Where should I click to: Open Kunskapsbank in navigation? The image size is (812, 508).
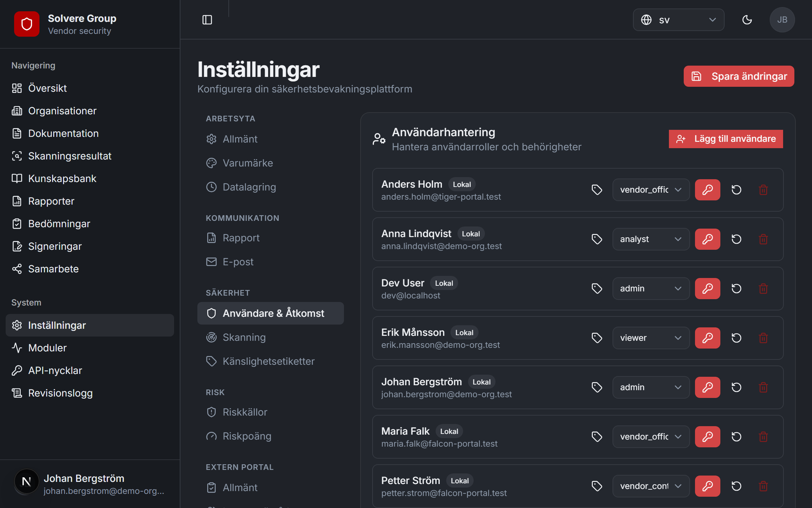90,179
